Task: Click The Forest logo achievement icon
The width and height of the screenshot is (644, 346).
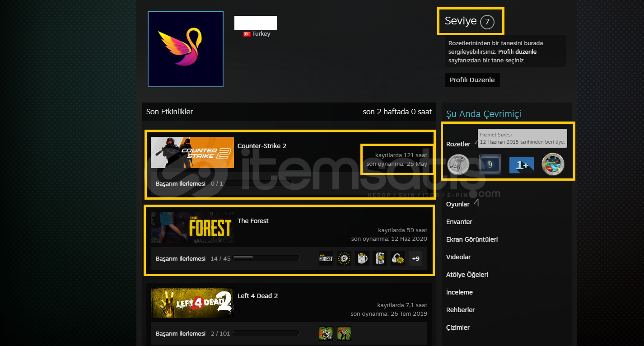Action: [326, 258]
